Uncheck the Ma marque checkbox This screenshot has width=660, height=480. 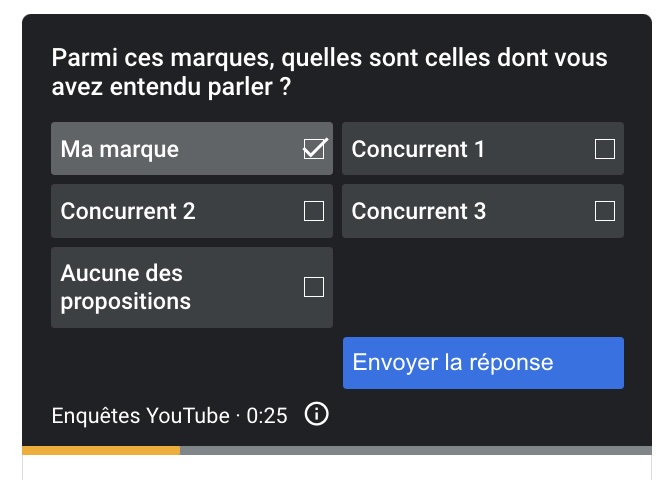point(314,149)
